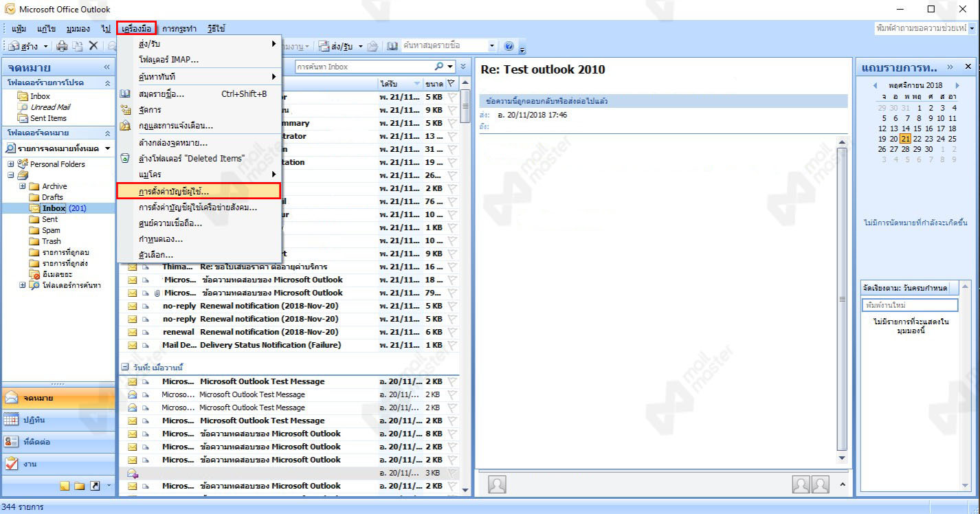Collapse the โฟลเดอร์จดหมาย section chevron
980x514 pixels.
107,133
